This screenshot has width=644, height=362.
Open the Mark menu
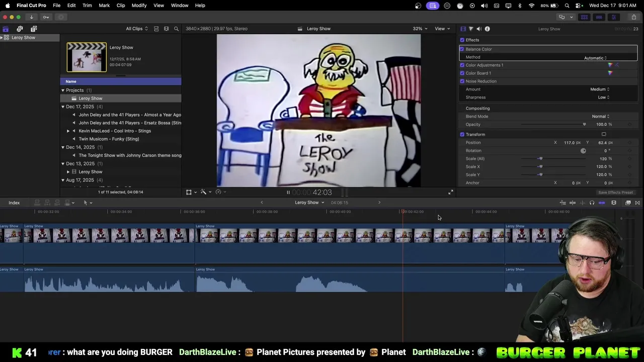coord(104,5)
